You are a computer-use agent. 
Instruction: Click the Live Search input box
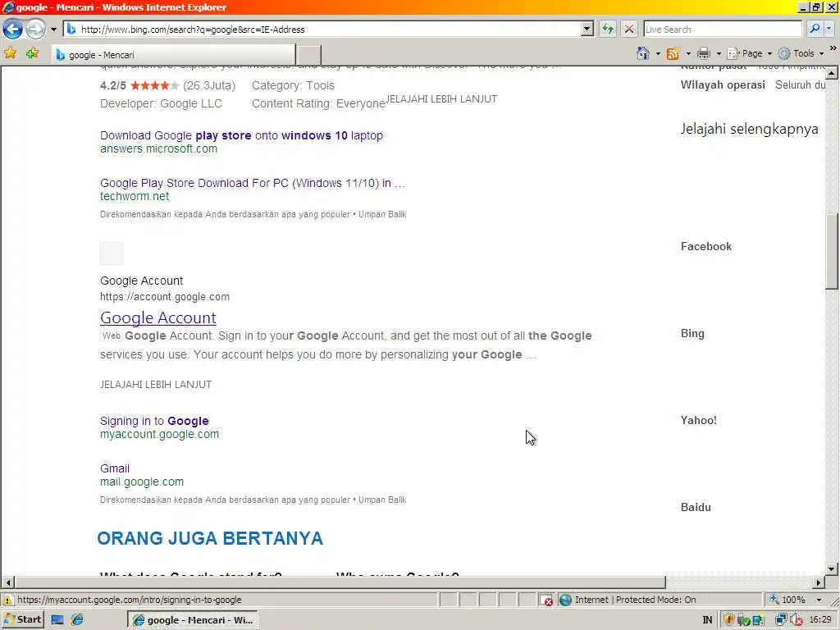click(x=722, y=30)
